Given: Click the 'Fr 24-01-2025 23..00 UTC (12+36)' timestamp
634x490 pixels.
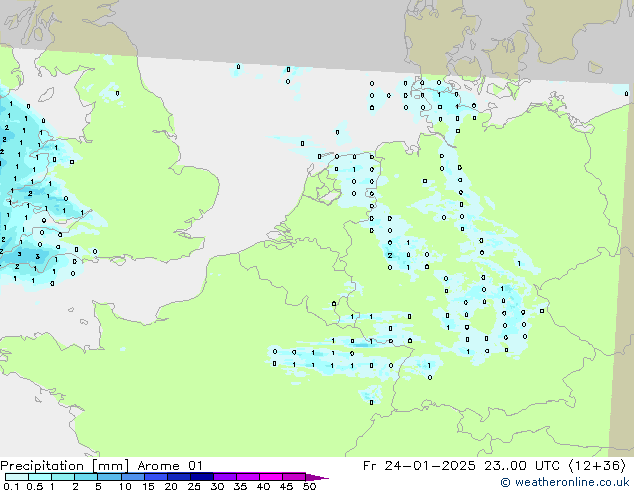Looking at the screenshot, I should pyautogui.click(x=494, y=466).
